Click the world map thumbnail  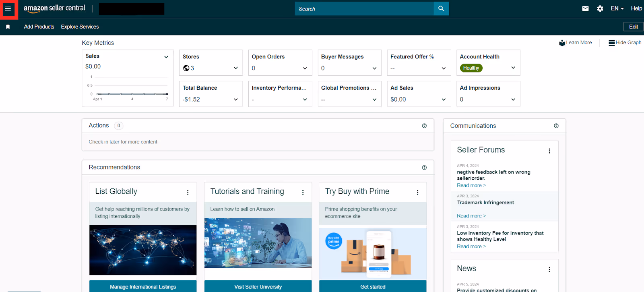(x=143, y=250)
